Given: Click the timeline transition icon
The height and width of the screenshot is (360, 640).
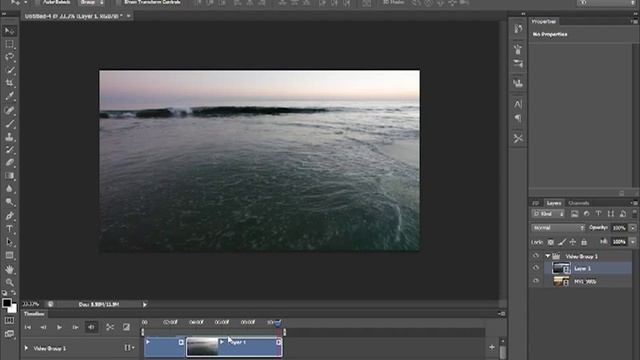Looking at the screenshot, I should tap(126, 327).
